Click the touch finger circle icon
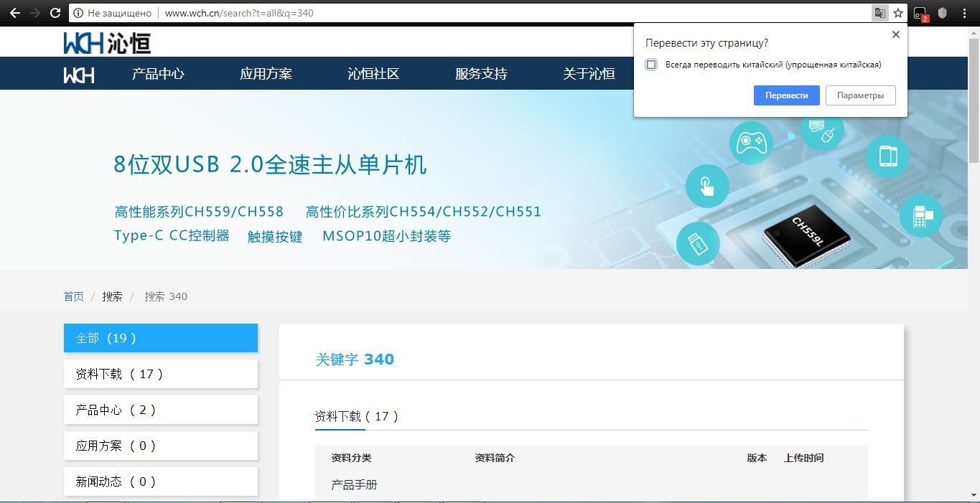This screenshot has height=503, width=980. click(707, 186)
